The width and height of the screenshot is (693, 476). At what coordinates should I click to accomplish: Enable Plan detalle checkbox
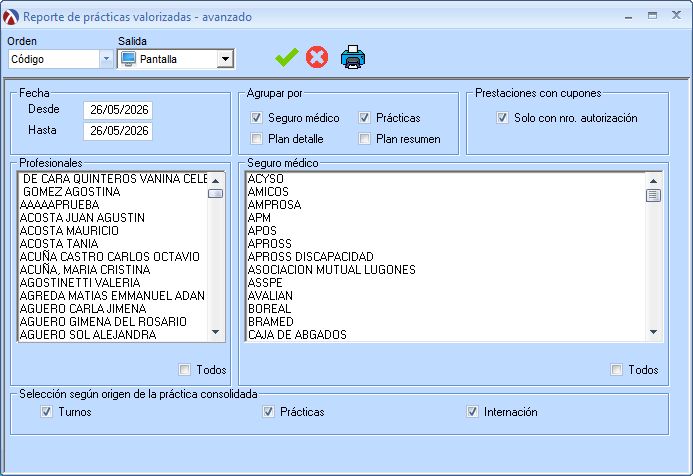(x=256, y=139)
